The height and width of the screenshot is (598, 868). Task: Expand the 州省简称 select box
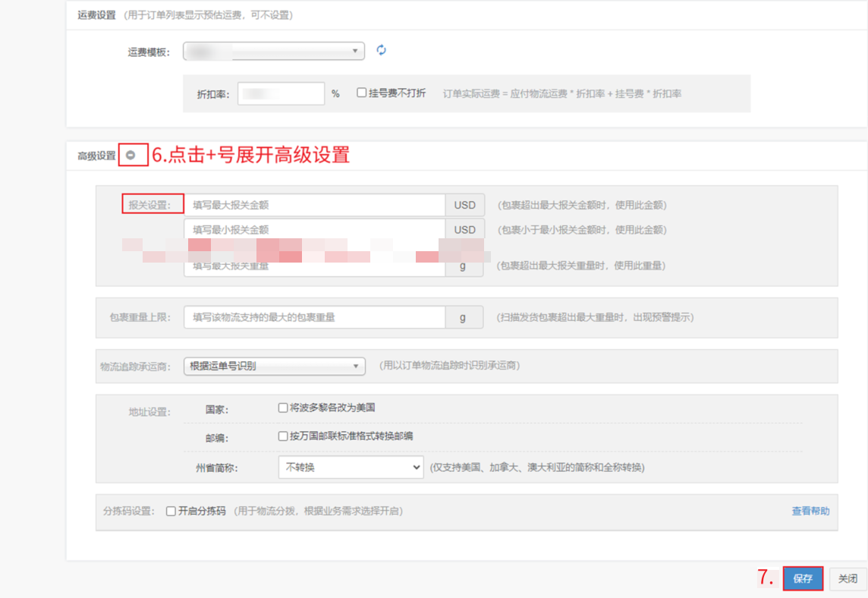(350, 467)
